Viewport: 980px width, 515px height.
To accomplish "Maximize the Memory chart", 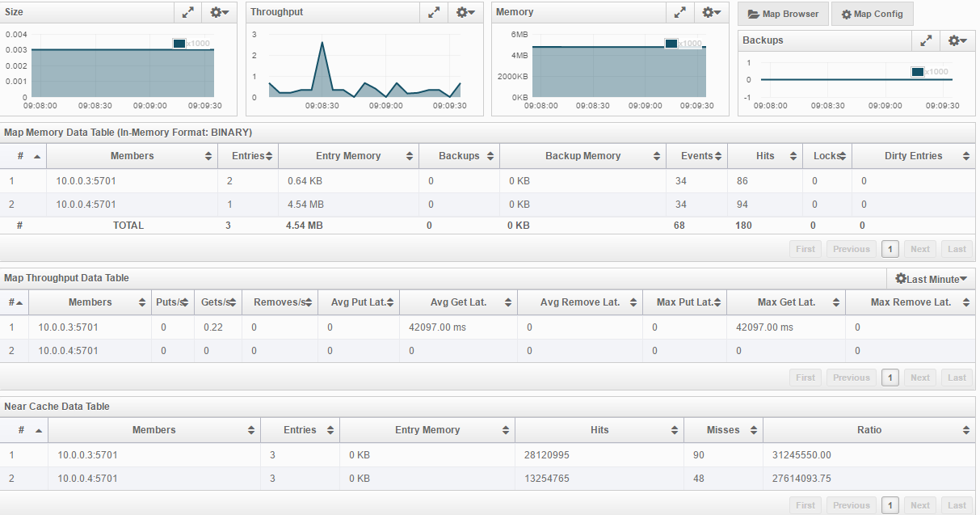I will (x=679, y=12).
